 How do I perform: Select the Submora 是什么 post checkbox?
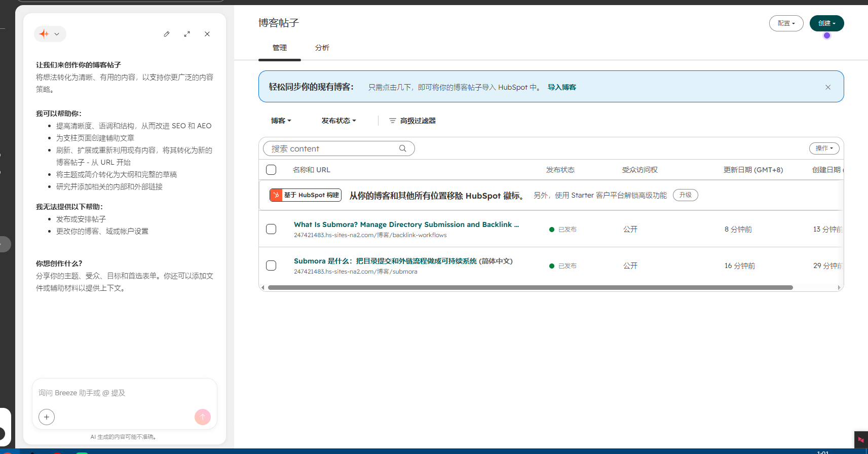[x=271, y=266]
